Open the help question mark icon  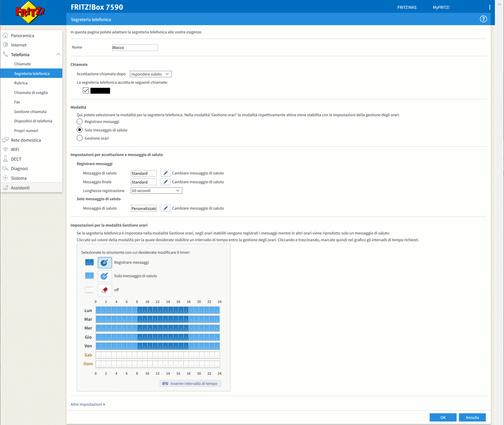point(483,19)
